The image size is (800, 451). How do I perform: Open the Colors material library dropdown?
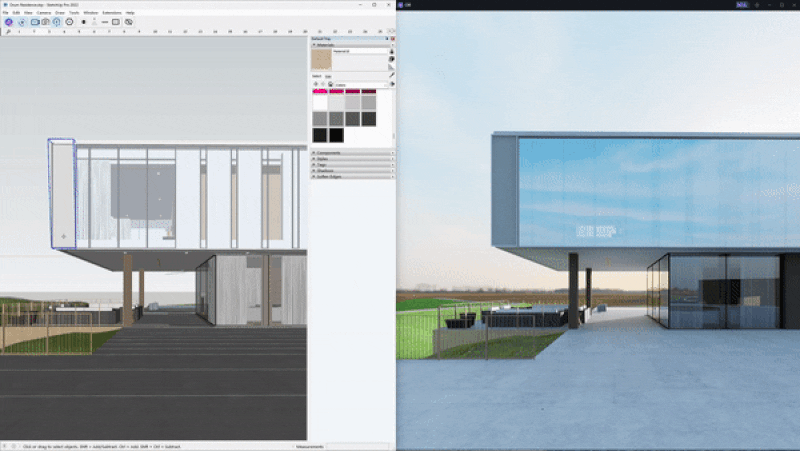(362, 85)
